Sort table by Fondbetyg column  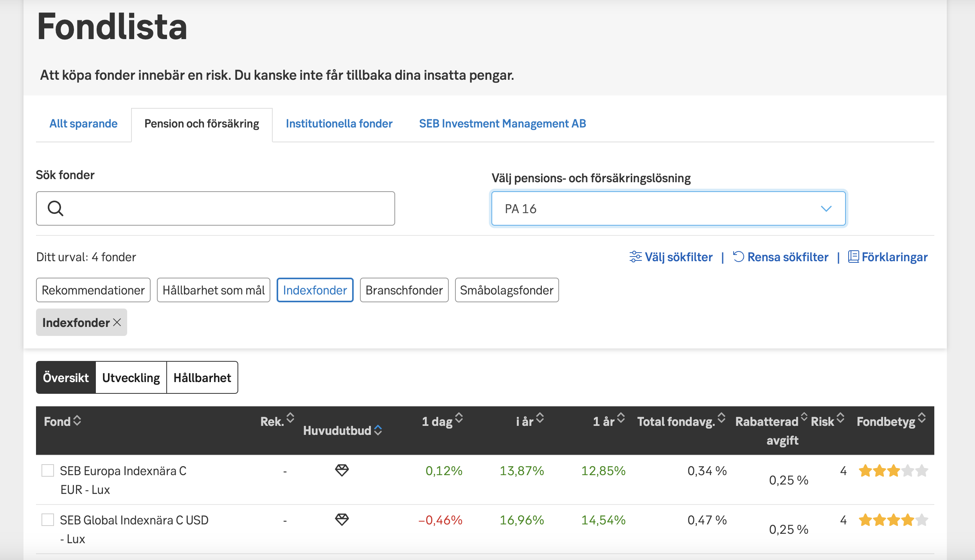click(x=922, y=418)
